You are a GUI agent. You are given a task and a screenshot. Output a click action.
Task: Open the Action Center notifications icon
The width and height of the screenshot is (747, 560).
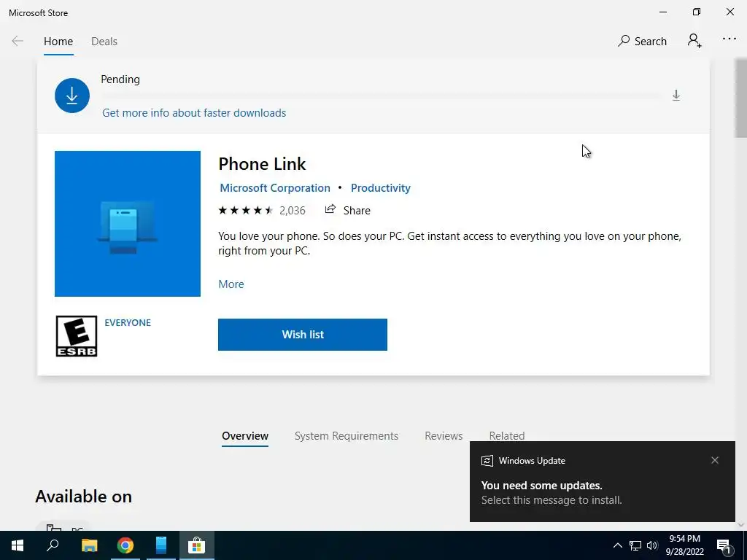[x=724, y=545]
